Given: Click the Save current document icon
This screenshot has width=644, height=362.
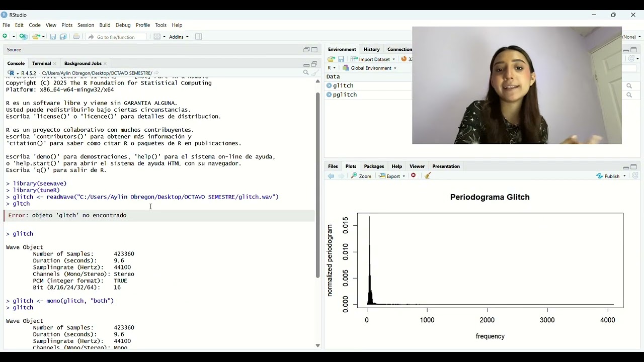Looking at the screenshot, I should click(53, 37).
